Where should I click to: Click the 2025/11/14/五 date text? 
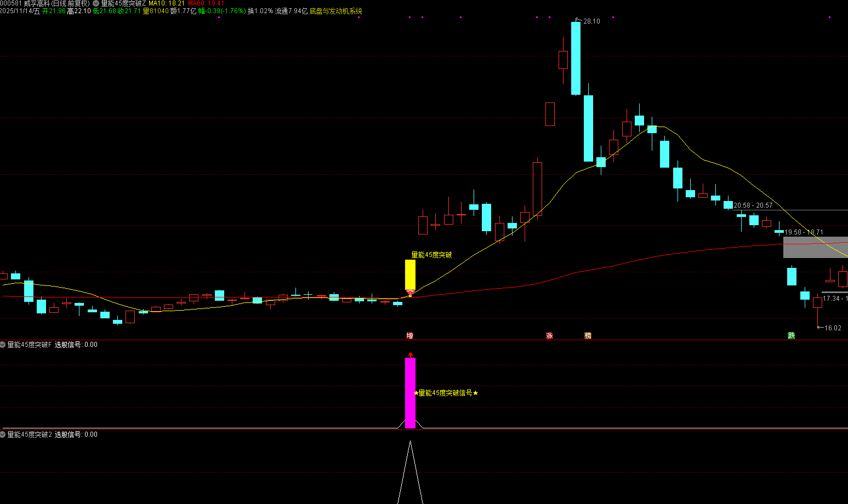click(20, 11)
